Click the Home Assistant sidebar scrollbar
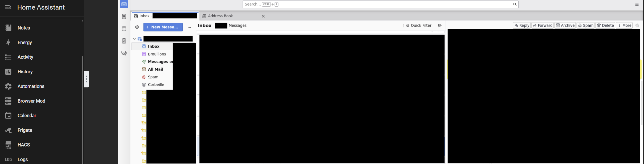This screenshot has width=644, height=164. 83,110
